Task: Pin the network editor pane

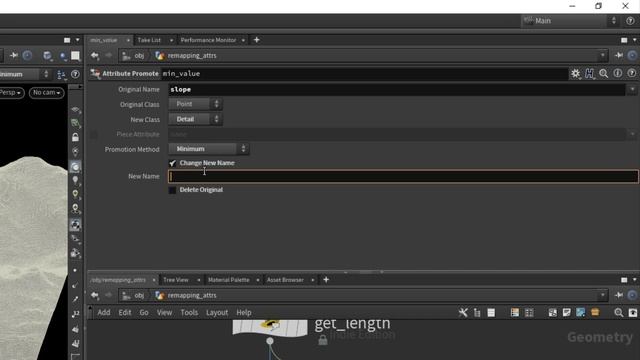Action: (x=619, y=296)
